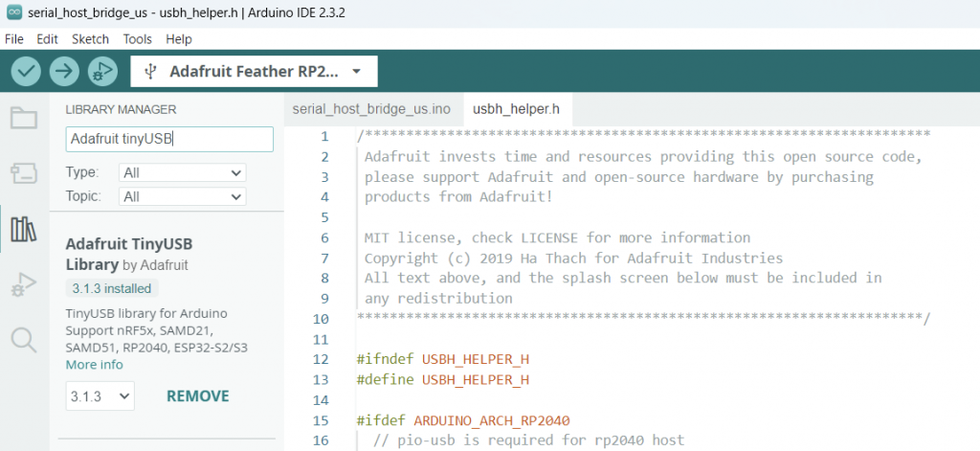Expand the Topic filter dropdown
Screen dimensions: 980x451
pos(183,196)
